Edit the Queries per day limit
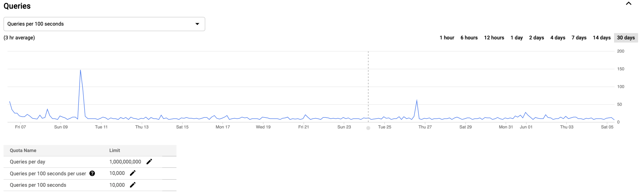The image size is (644, 195). 149,162
